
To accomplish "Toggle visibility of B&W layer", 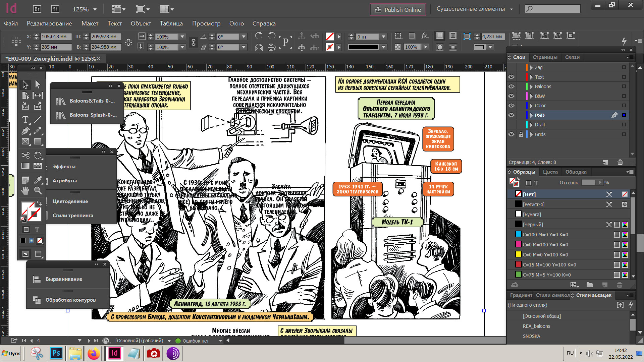I will pos(511,96).
